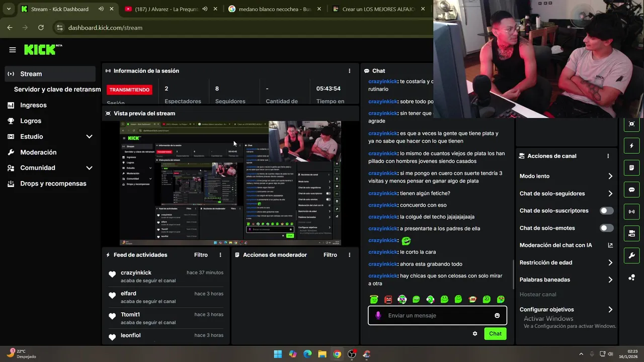Open Información de la sesión options menu
644x362 pixels.
pos(349,71)
